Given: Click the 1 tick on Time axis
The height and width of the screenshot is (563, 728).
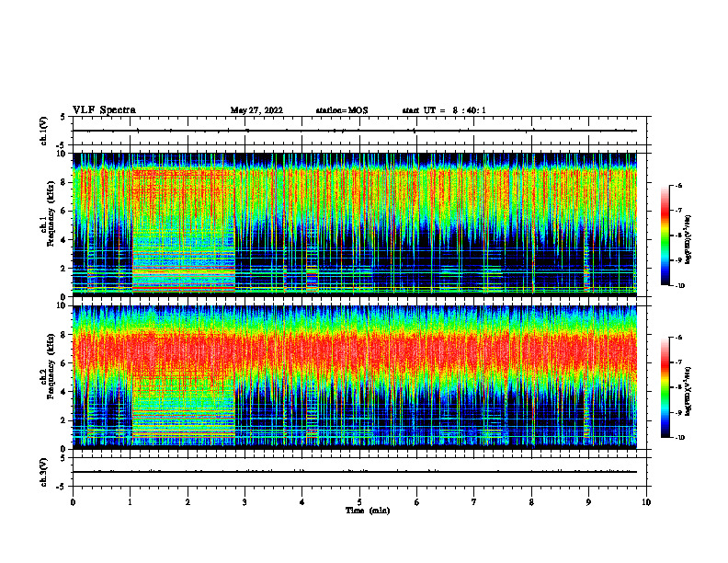Looking at the screenshot, I should point(130,502).
